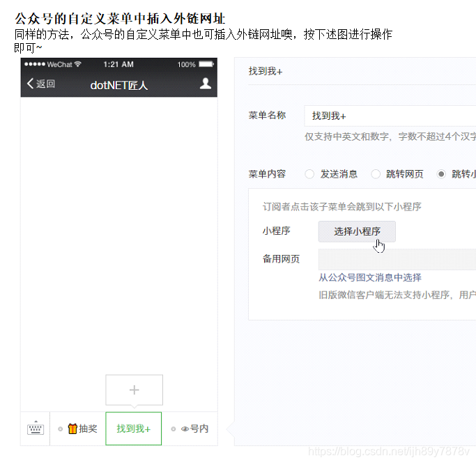The image size is (476, 464).
Task: Open the 抽奖 gift menu
Action: 78,428
